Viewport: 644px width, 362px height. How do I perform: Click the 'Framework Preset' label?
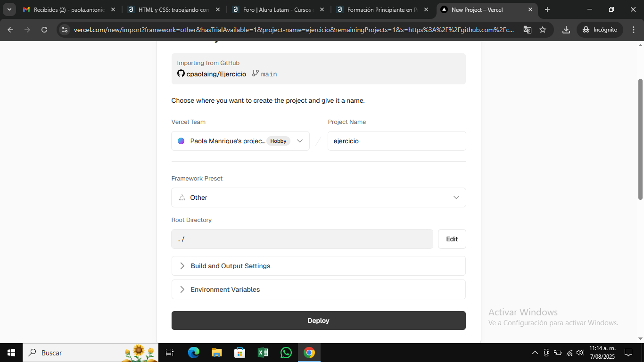pyautogui.click(x=197, y=179)
